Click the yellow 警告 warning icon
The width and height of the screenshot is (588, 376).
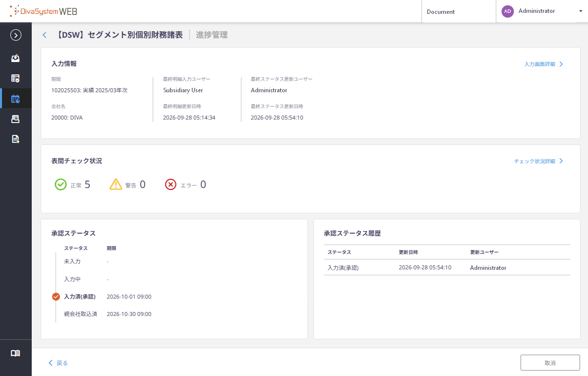(116, 184)
